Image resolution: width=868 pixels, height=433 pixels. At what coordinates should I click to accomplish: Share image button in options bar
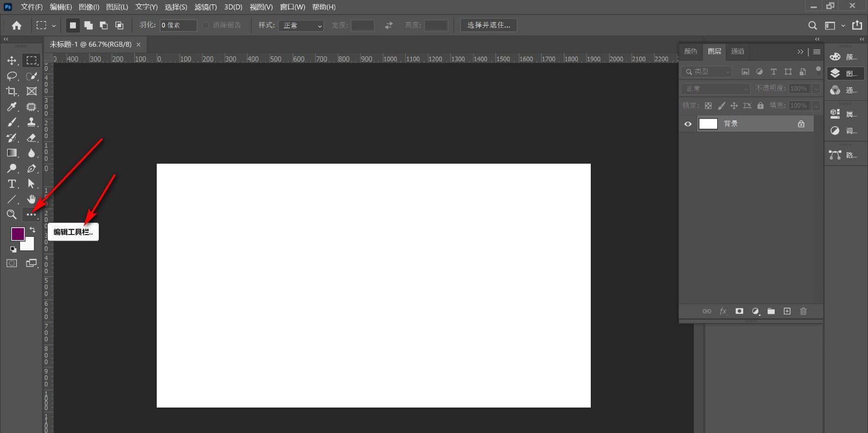pyautogui.click(x=857, y=25)
